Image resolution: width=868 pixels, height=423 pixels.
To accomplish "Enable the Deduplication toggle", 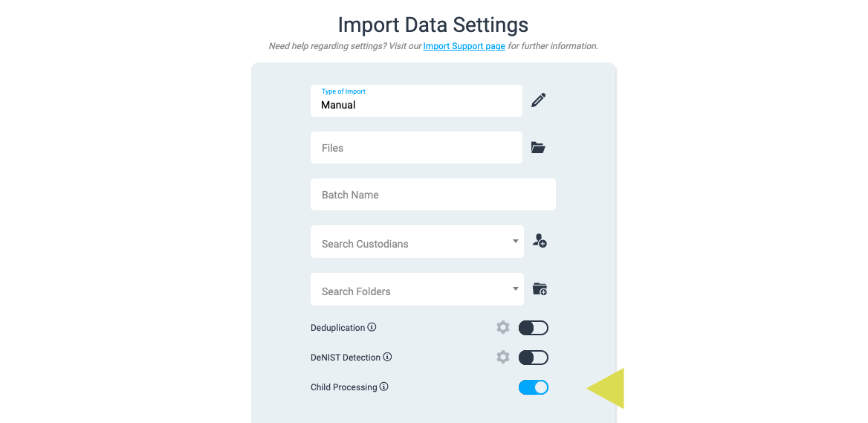I will (534, 328).
